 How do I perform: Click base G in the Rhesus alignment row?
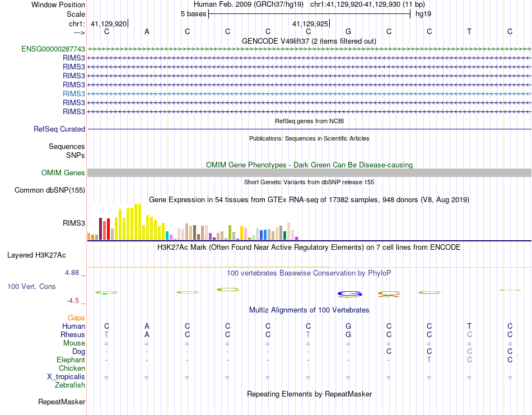[348, 334]
